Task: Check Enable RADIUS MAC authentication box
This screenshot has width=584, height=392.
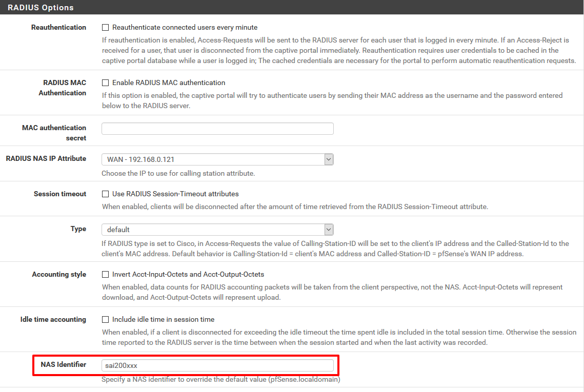Action: click(x=106, y=83)
